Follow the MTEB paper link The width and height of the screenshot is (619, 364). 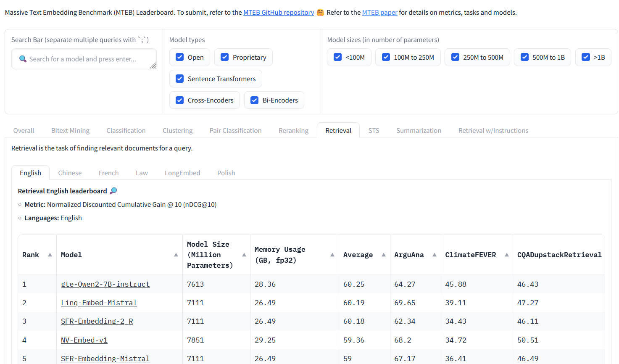pos(379,13)
